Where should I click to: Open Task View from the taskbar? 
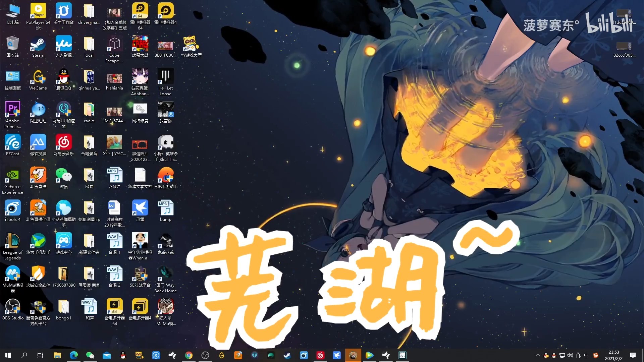point(40,355)
